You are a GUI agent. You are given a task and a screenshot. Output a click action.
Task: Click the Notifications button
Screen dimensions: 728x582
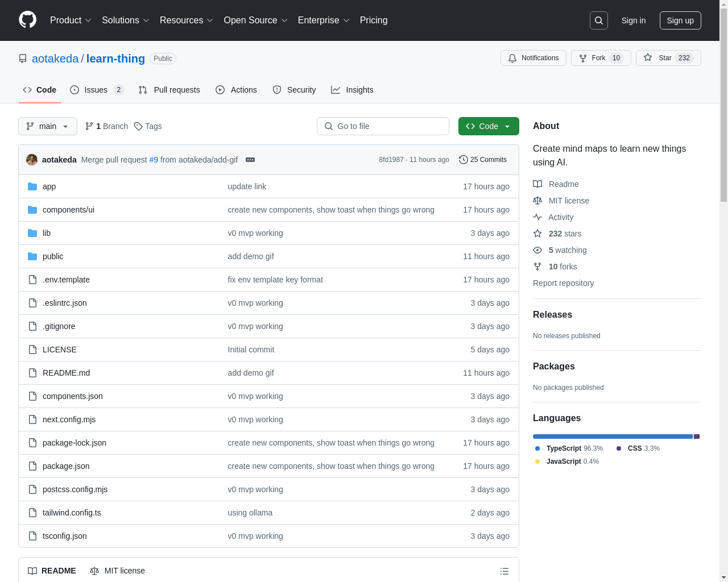coord(533,58)
